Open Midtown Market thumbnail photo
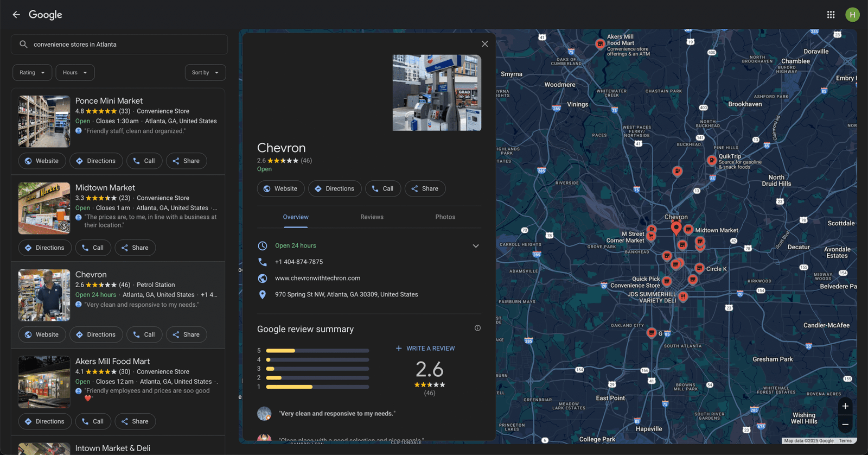 click(44, 208)
